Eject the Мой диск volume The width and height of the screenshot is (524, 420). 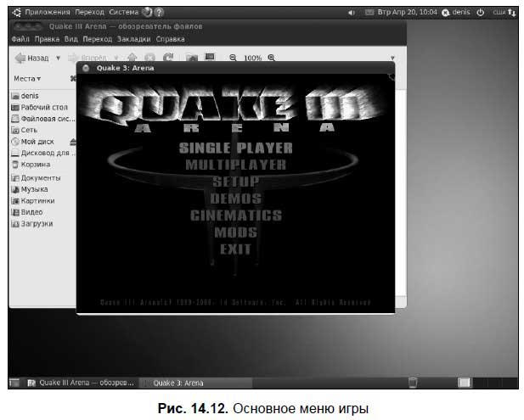(72, 142)
